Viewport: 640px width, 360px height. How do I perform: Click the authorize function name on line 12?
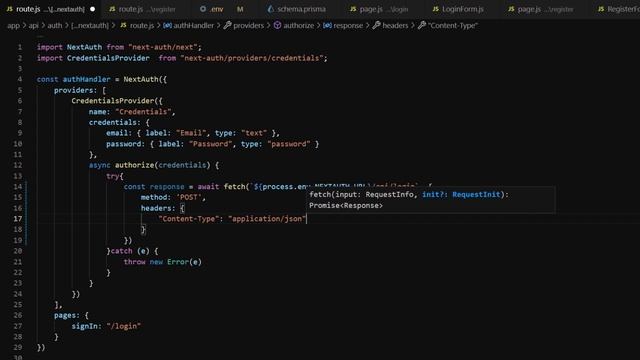pos(134,165)
